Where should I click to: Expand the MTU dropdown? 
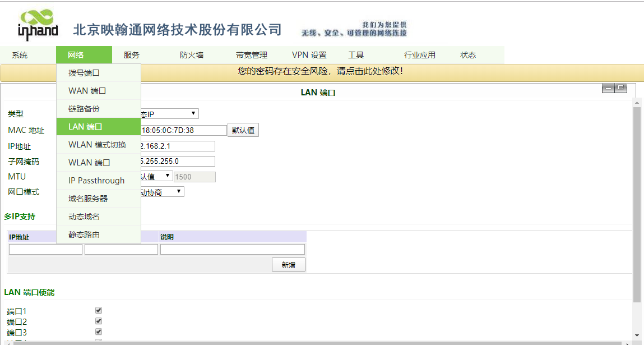(156, 176)
